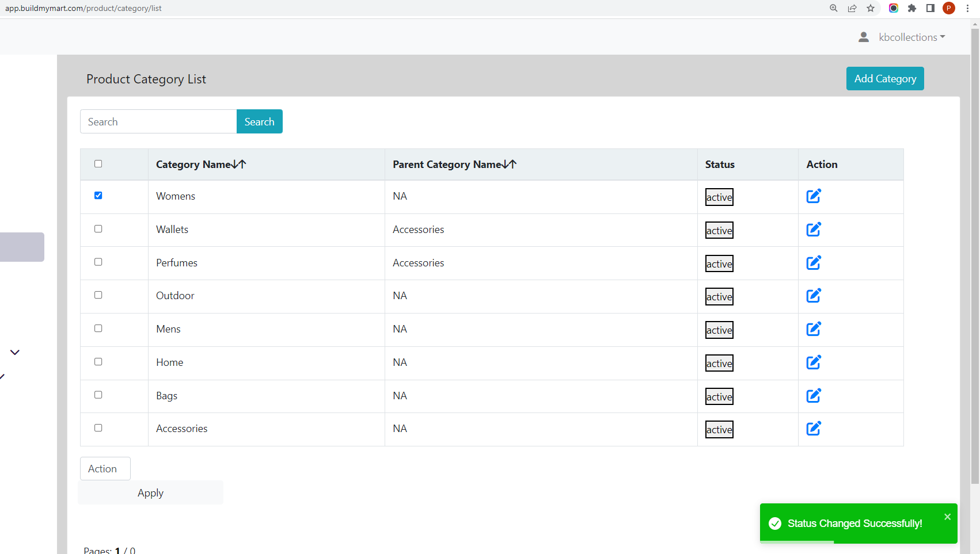Click the Add Category button
The height and width of the screenshot is (554, 980).
[x=885, y=79]
